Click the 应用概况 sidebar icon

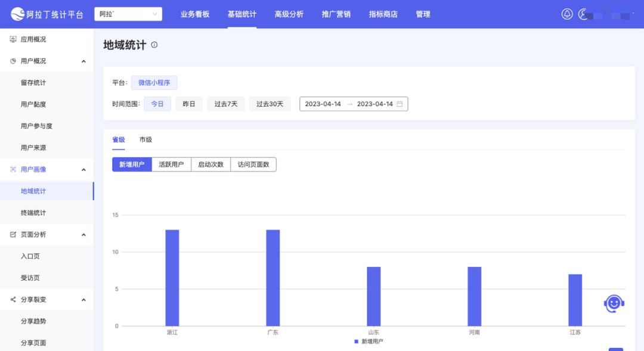(13, 39)
